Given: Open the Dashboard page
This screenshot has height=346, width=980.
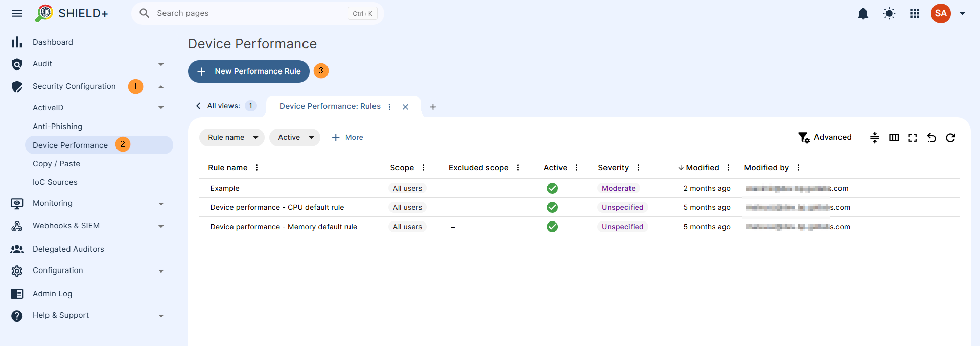Looking at the screenshot, I should point(53,42).
